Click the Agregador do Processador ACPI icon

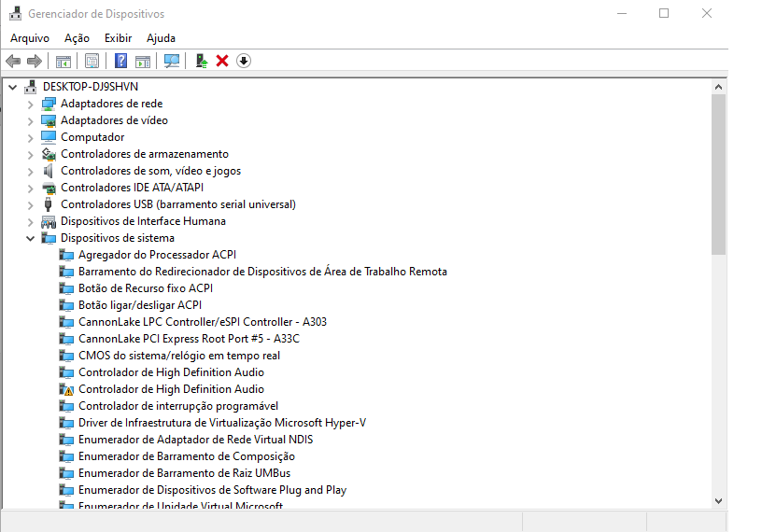(x=66, y=255)
